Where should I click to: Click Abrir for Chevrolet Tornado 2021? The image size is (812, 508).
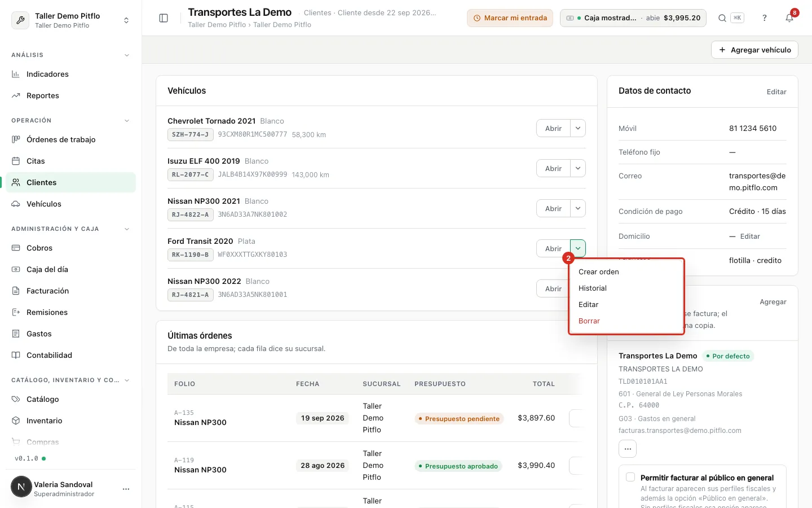coord(553,128)
